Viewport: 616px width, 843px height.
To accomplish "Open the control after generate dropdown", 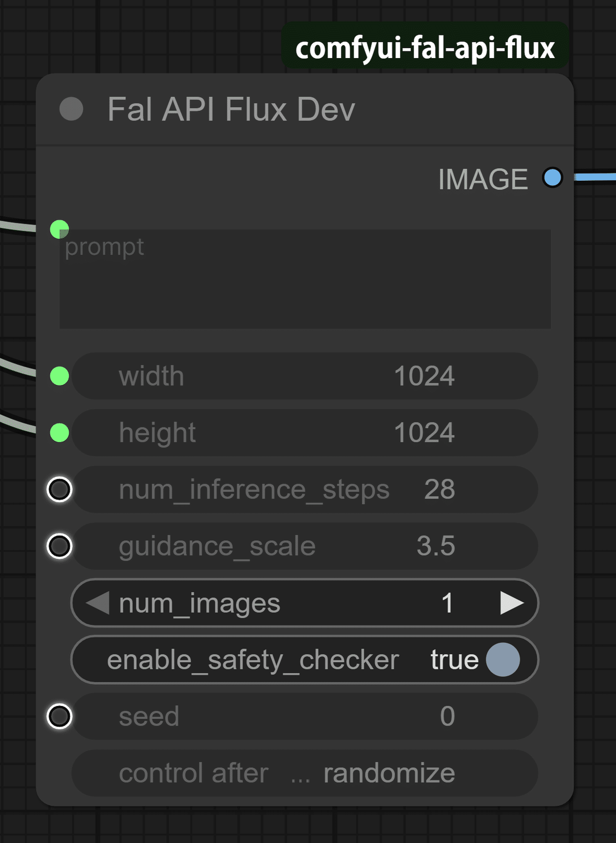I will 304,773.
